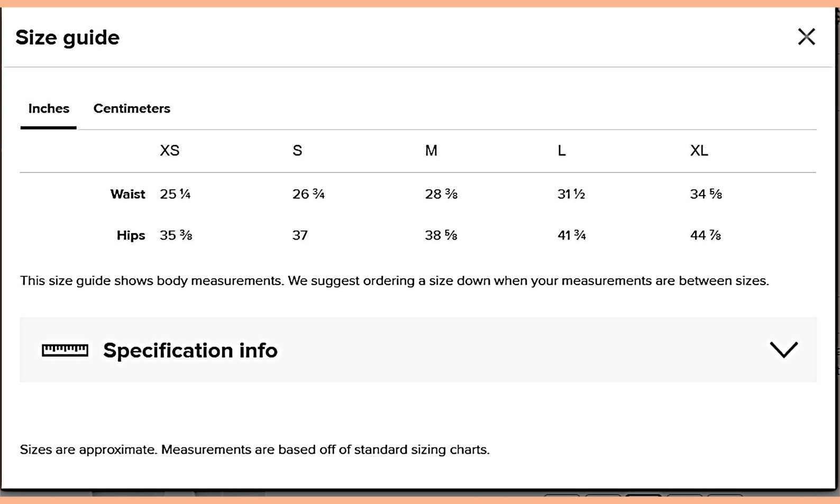Close the Size guide dialog

click(806, 37)
